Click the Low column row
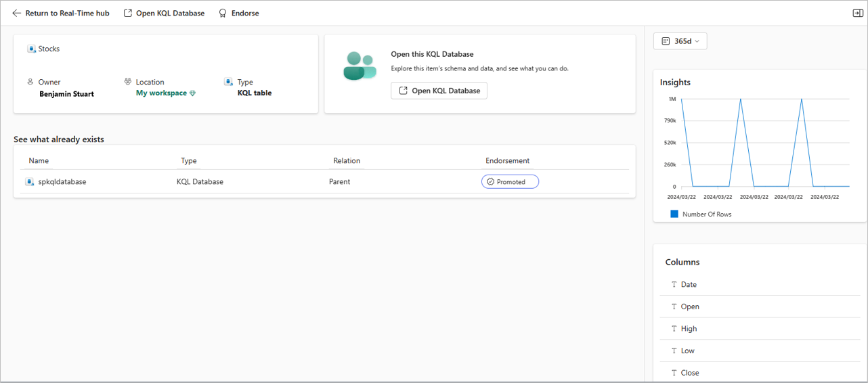Screen dimensions: 868x383 point(760,351)
